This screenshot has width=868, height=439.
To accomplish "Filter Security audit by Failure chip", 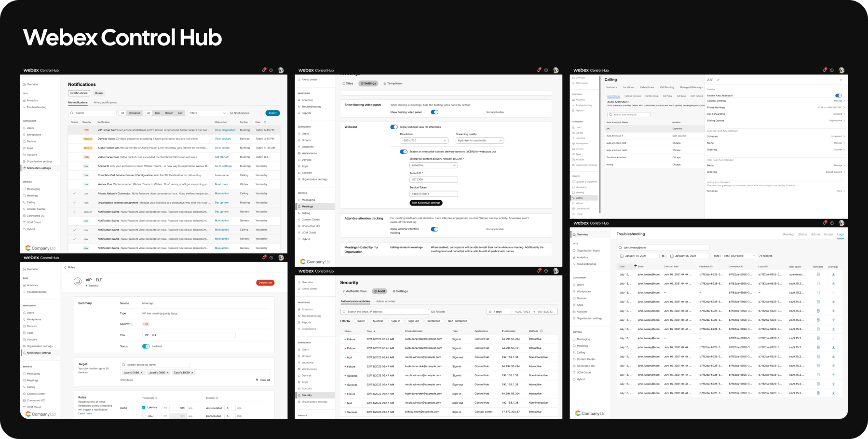I will pos(361,321).
